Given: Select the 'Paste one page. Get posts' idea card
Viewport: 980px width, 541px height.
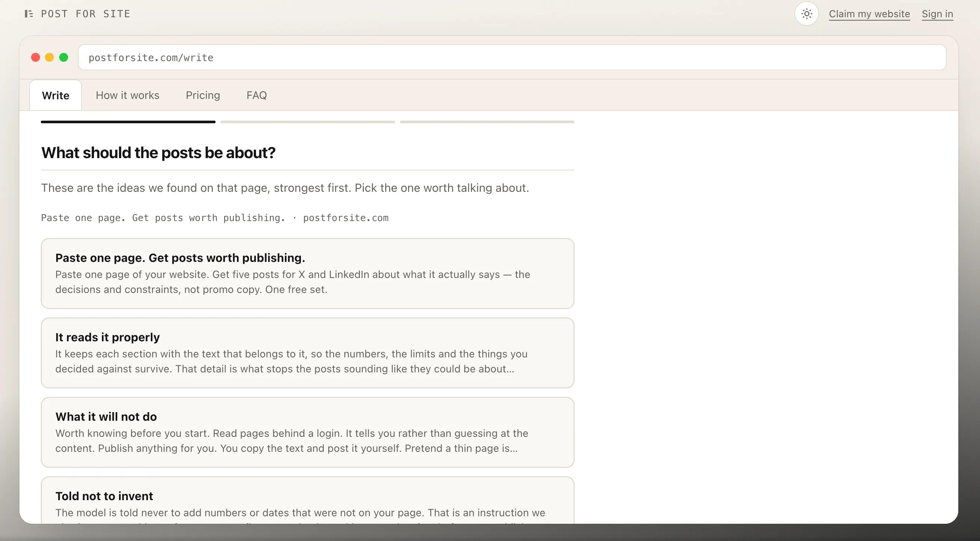Looking at the screenshot, I should click(307, 273).
